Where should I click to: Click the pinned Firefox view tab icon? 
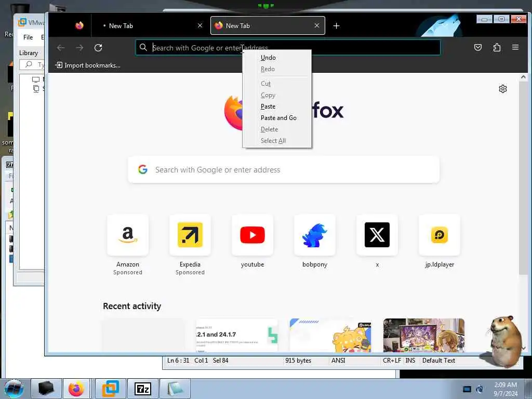(79, 25)
